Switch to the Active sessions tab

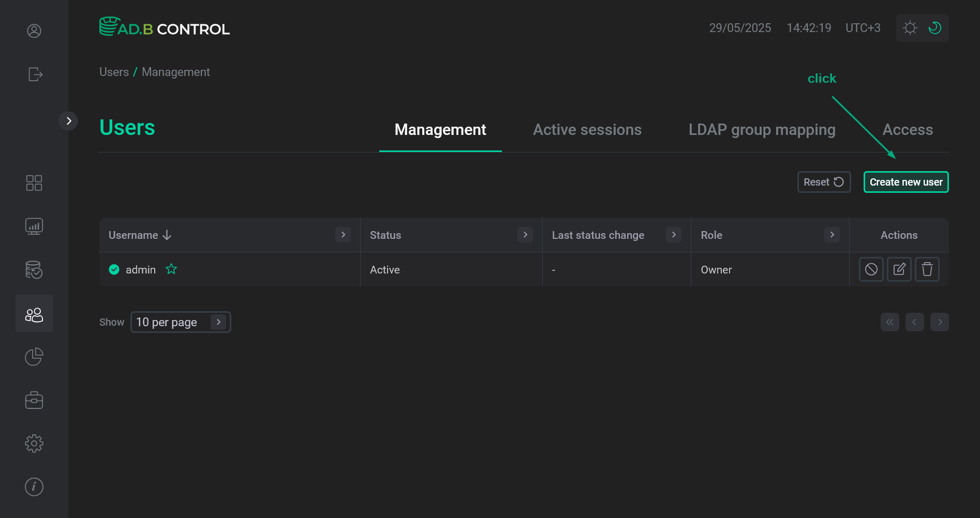click(587, 130)
